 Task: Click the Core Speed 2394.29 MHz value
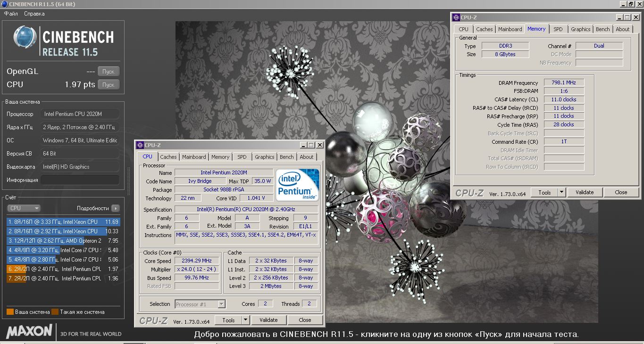coord(197,261)
